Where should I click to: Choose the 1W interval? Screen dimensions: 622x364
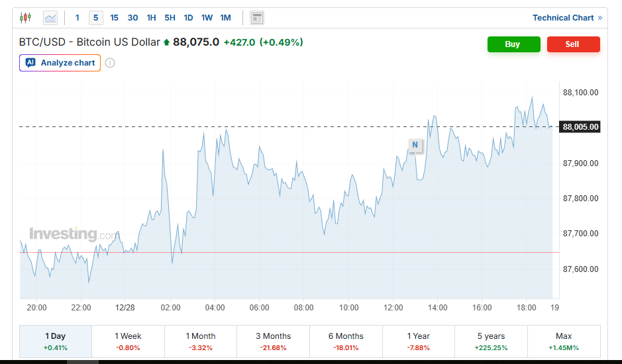[x=207, y=18]
